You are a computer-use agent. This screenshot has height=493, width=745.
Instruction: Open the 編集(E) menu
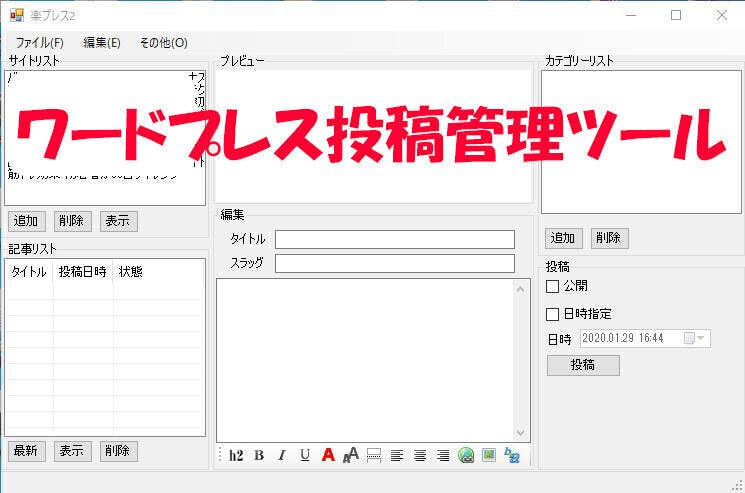(102, 43)
